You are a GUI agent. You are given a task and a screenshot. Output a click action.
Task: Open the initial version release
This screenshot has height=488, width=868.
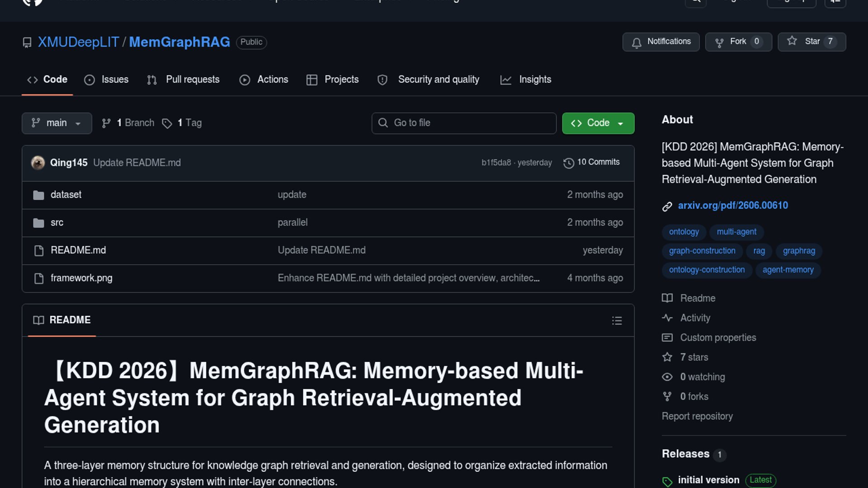click(708, 480)
